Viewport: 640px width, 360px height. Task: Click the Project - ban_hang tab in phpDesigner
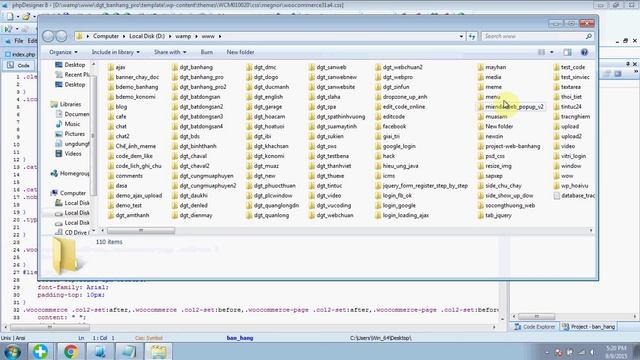point(589,327)
